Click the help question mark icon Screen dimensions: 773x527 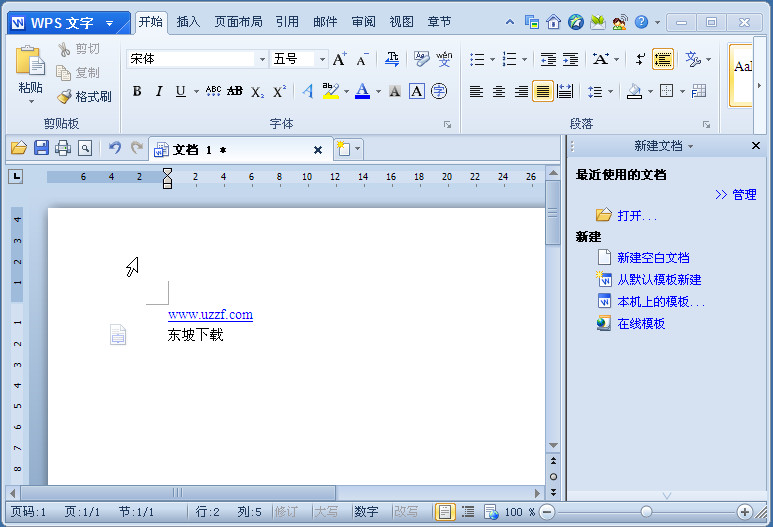(x=641, y=22)
